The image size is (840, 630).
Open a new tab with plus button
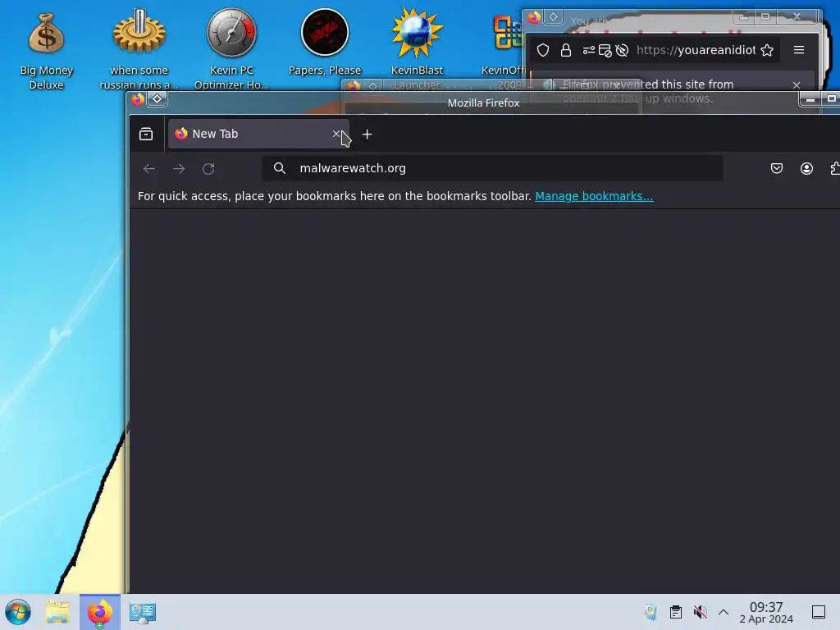pos(367,135)
